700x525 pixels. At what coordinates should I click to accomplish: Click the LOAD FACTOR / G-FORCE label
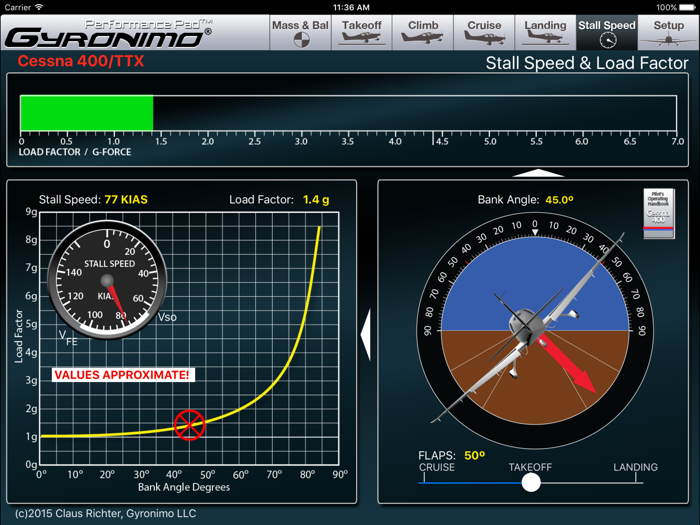point(75,152)
